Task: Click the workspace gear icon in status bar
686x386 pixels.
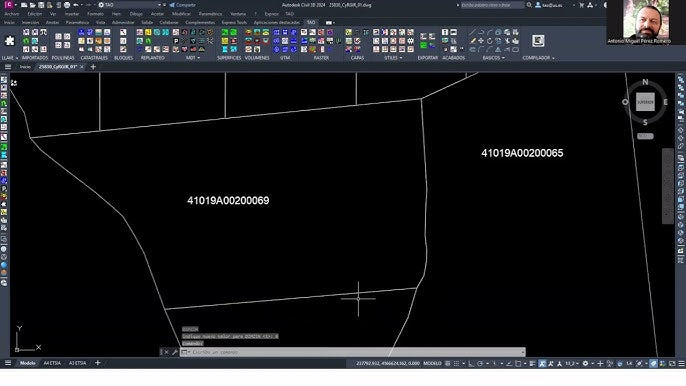Action: [585, 363]
